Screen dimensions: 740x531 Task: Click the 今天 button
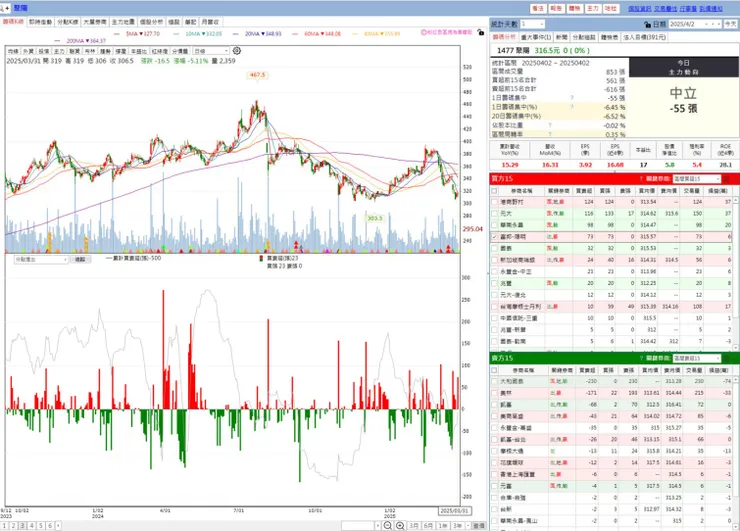(731, 24)
